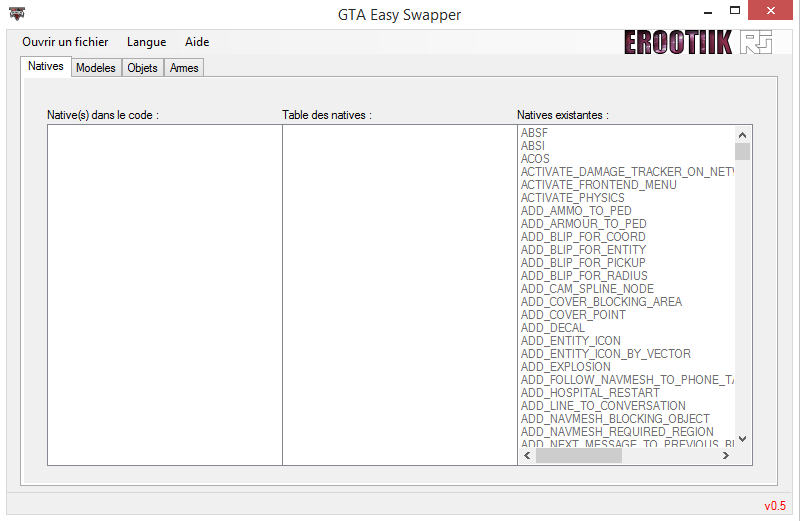Click the natives list scroll up arrow
The height and width of the screenshot is (521, 800).
[x=742, y=135]
